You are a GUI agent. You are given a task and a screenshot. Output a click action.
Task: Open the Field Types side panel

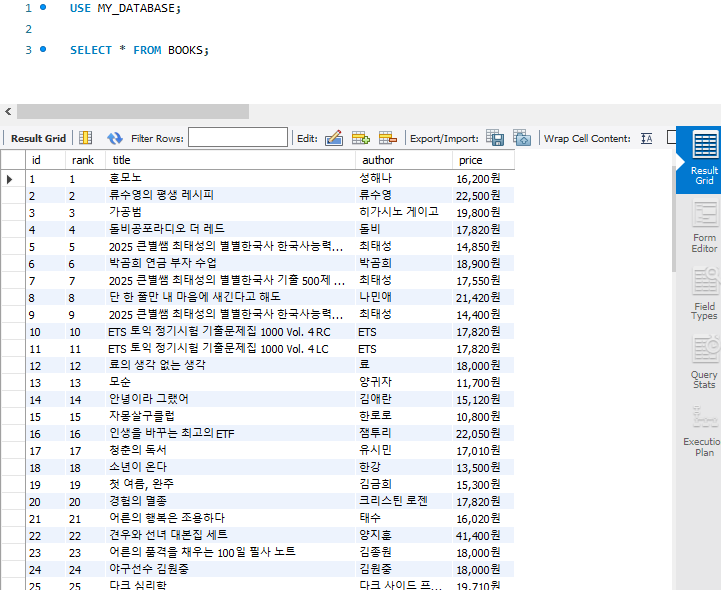coord(704,294)
